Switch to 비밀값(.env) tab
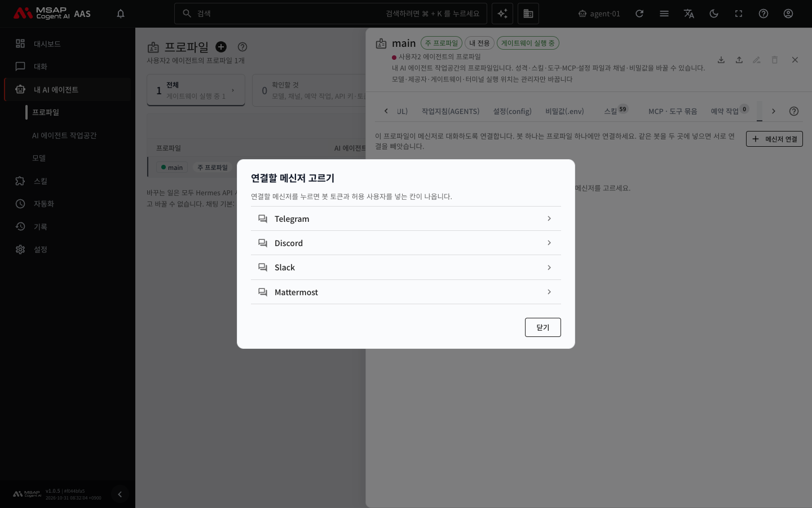 click(x=564, y=111)
